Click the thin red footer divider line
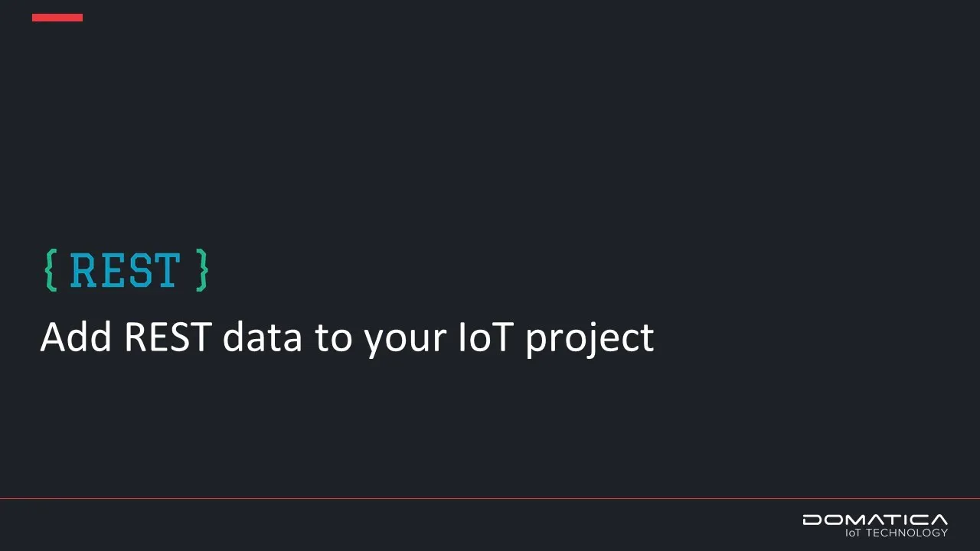This screenshot has height=551, width=980. (x=490, y=498)
